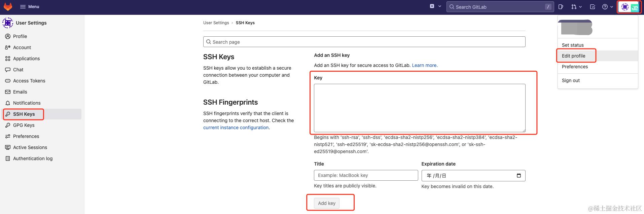Click into the Key text area
The width and height of the screenshot is (644, 214).
419,108
